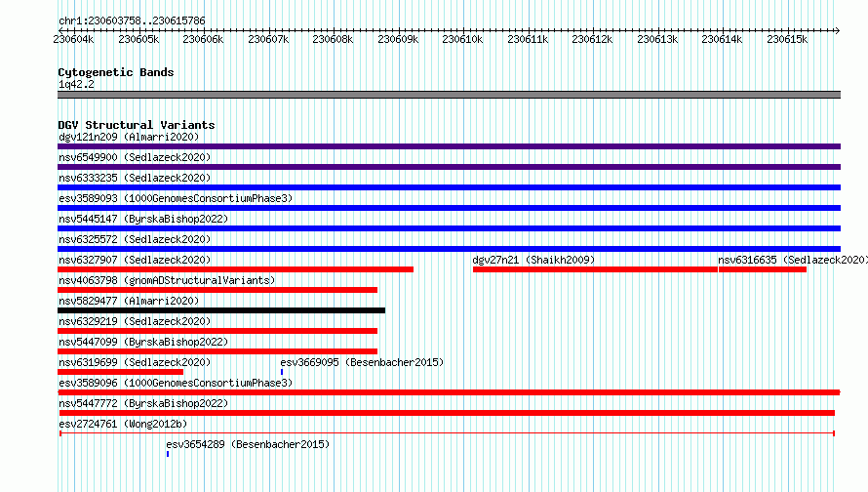Open the nsv5447099 (ByrskaBishop2022) variant label

pyautogui.click(x=143, y=342)
